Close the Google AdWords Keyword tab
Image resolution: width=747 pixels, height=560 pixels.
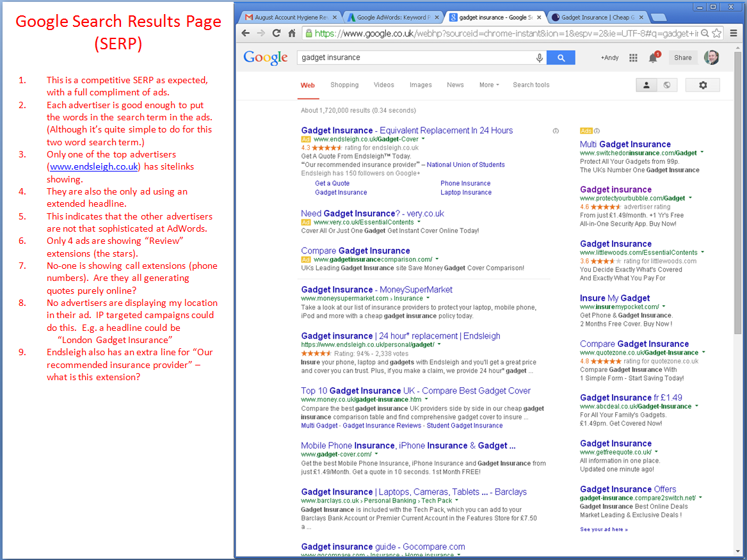437,17
